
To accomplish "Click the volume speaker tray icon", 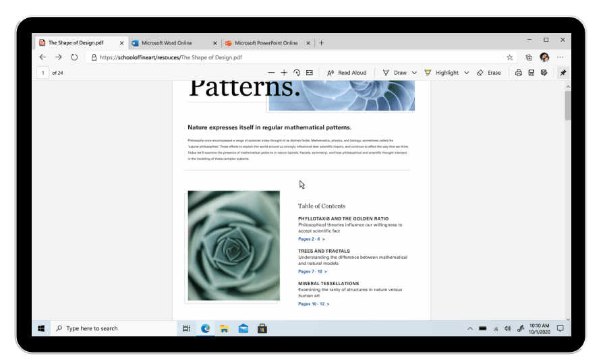I will (x=508, y=328).
